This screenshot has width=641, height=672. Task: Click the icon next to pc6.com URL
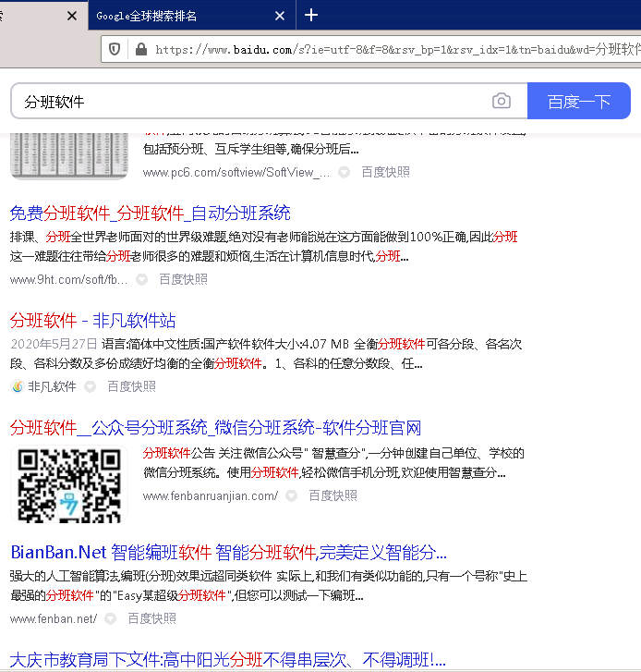pyautogui.click(x=344, y=172)
